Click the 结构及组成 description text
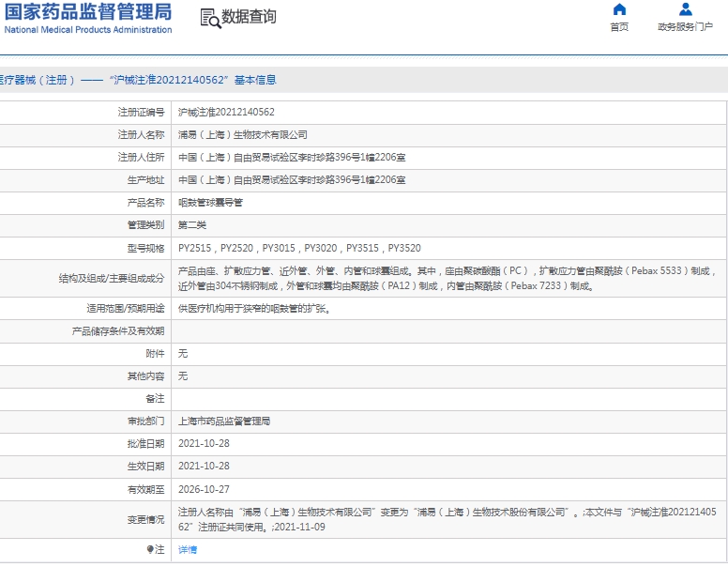Viewport: 728px width, 567px height. [447, 278]
